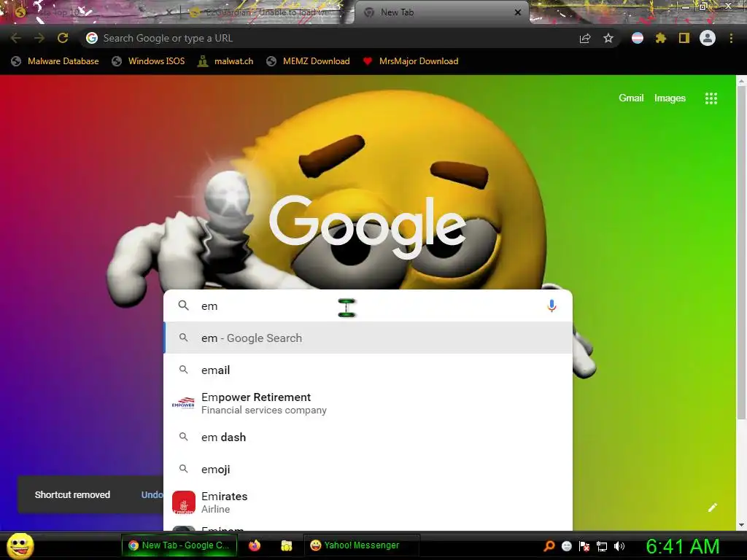Viewport: 747px width, 560px height.
Task: Open the Extensions puzzle piece menu
Action: [661, 38]
